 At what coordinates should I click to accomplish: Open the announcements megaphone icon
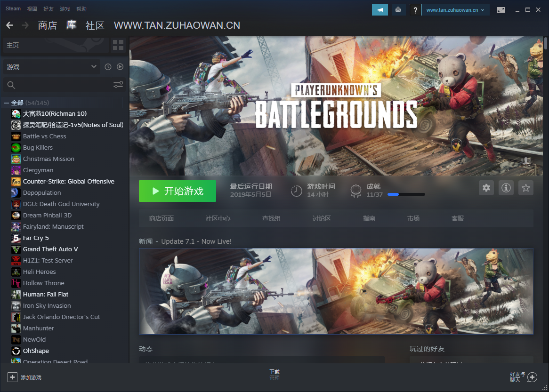[x=380, y=10]
